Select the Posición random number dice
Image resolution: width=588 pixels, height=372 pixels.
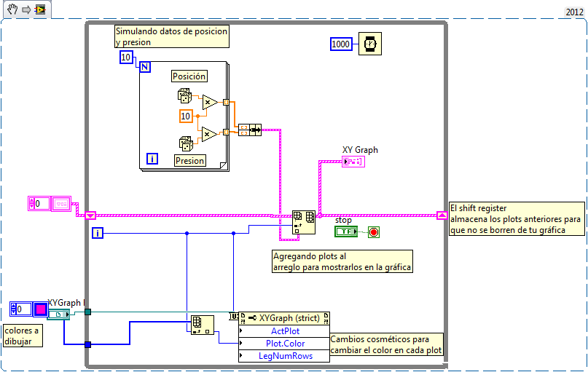[184, 96]
